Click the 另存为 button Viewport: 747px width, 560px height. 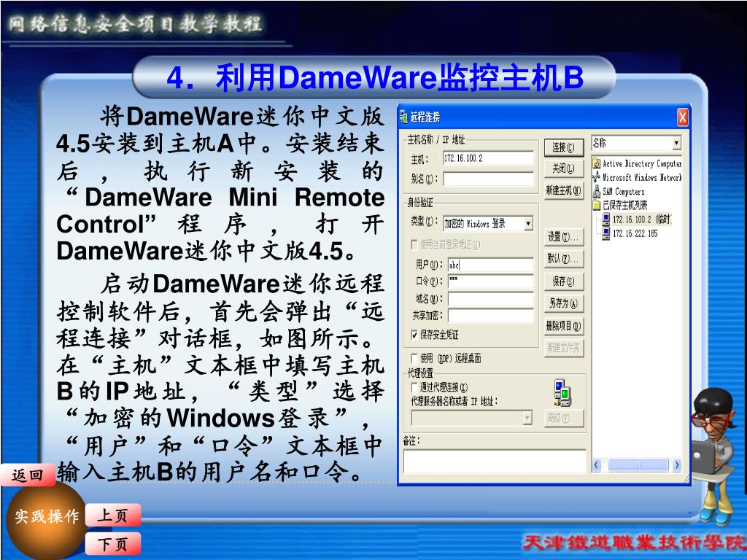point(564,303)
